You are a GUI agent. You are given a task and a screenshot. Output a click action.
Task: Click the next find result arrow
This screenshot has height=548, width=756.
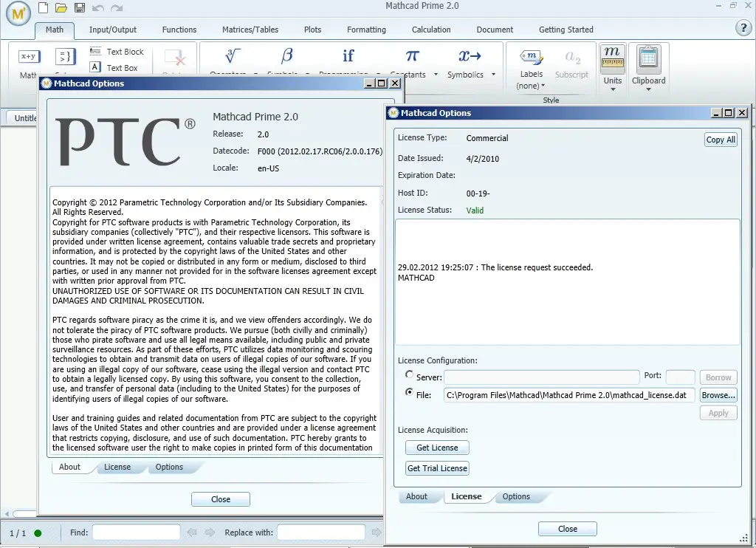pos(210,532)
